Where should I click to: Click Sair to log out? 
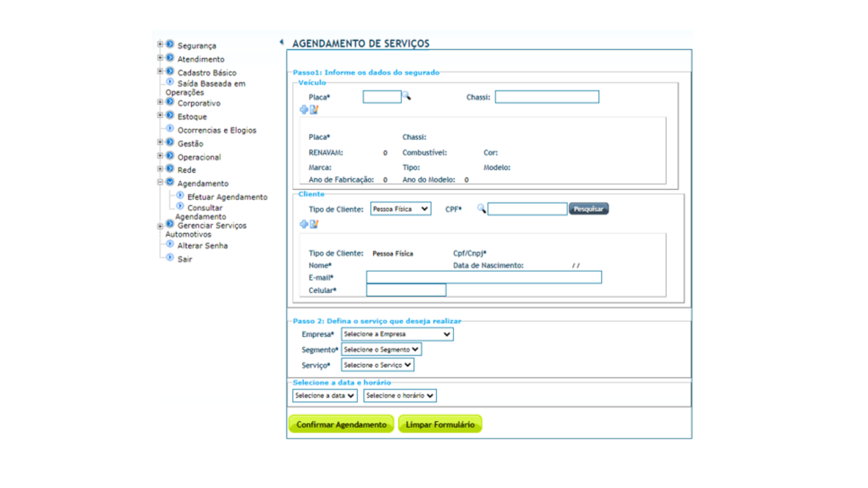(x=184, y=259)
